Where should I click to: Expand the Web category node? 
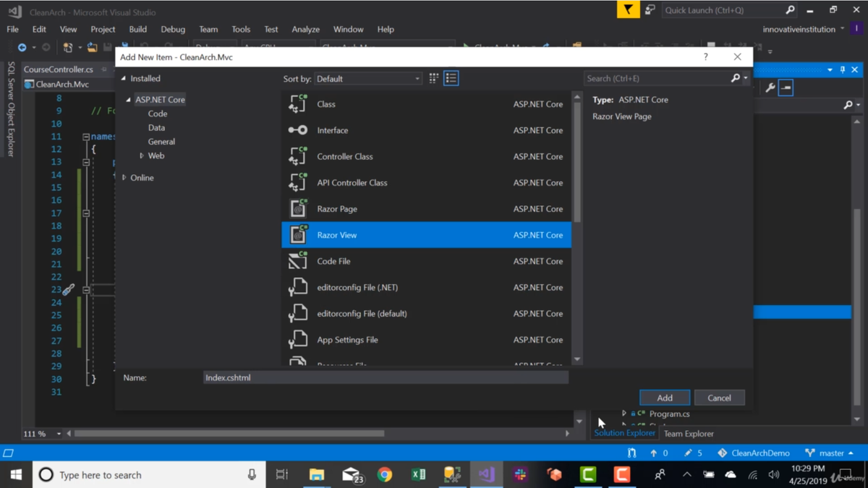click(x=142, y=155)
